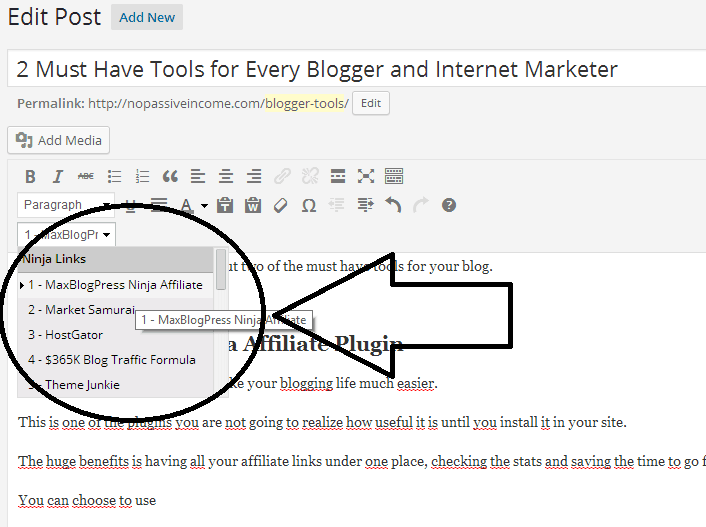Viewport: 706px width, 527px height.
Task: Increase paragraph indent
Action: pos(365,205)
